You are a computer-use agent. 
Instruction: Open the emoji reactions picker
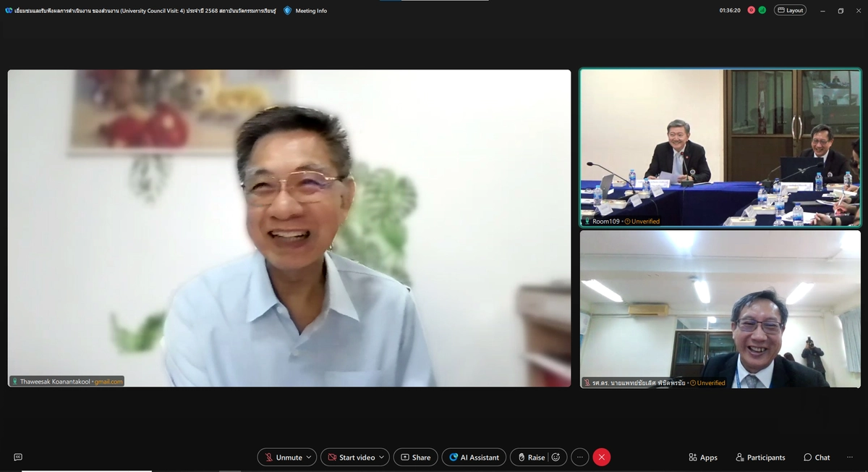coord(556,458)
